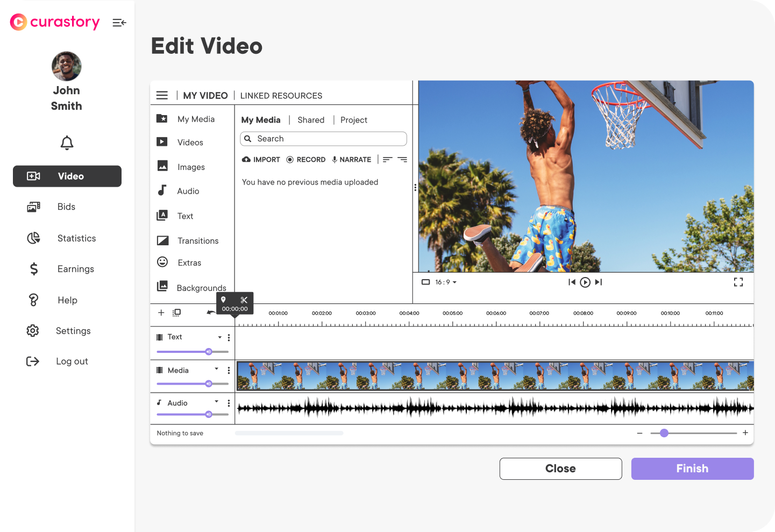Open the Linked Resources tab
775x532 pixels.
coord(281,96)
